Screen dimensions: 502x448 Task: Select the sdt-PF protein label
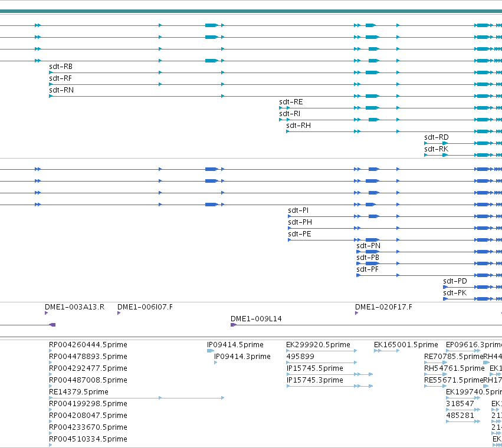pos(368,270)
